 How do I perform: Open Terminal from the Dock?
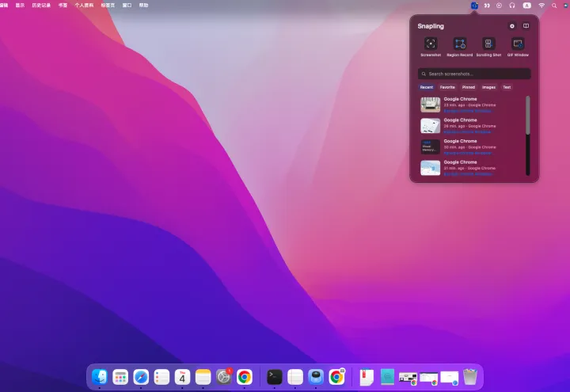275,377
